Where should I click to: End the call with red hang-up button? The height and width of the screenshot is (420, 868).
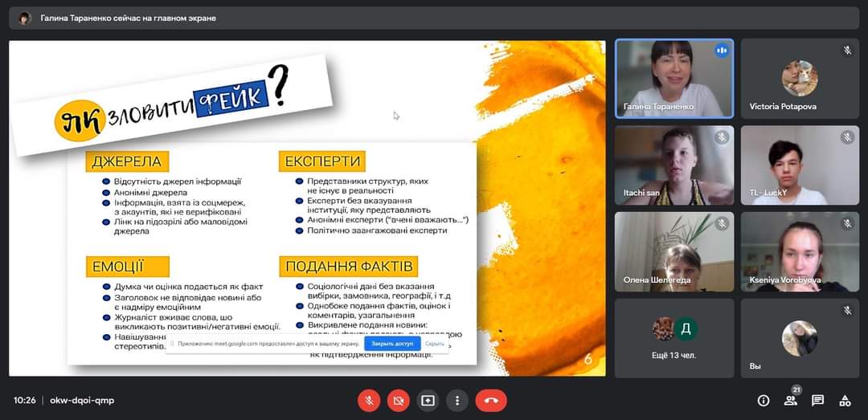click(491, 401)
